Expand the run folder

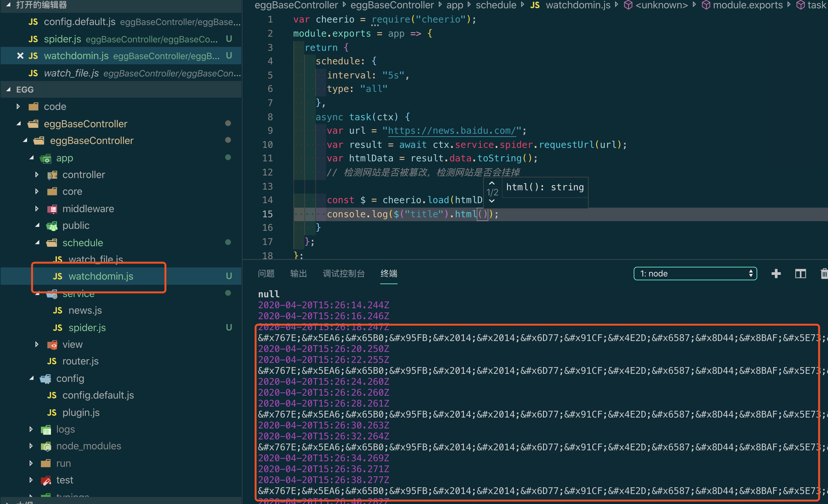[x=31, y=463]
